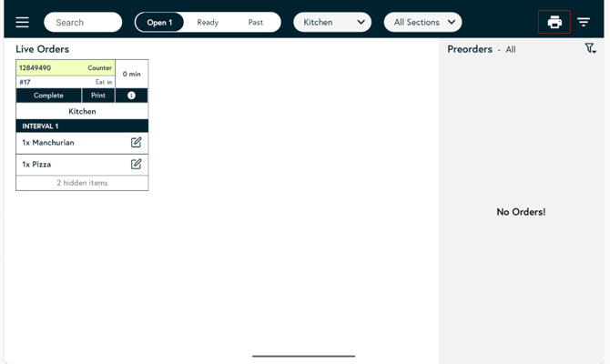The height and width of the screenshot is (364, 610).
Task: Reveal the 2 hidden items
Action: tap(82, 183)
